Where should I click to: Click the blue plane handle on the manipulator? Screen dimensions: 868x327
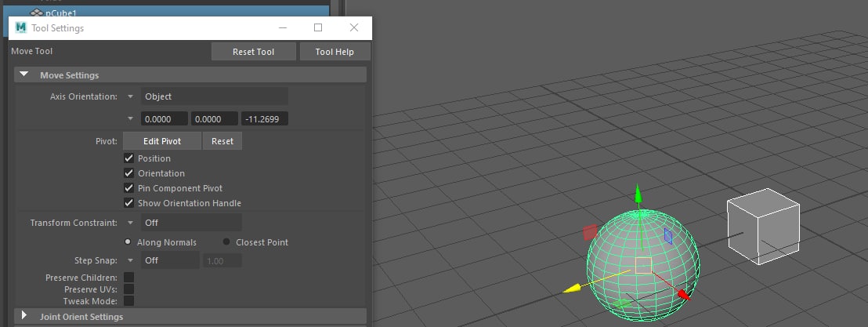tap(668, 237)
